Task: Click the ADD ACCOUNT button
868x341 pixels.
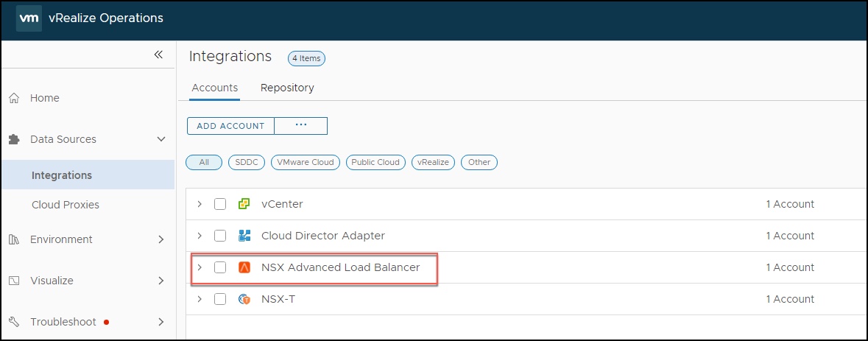Action: (231, 126)
